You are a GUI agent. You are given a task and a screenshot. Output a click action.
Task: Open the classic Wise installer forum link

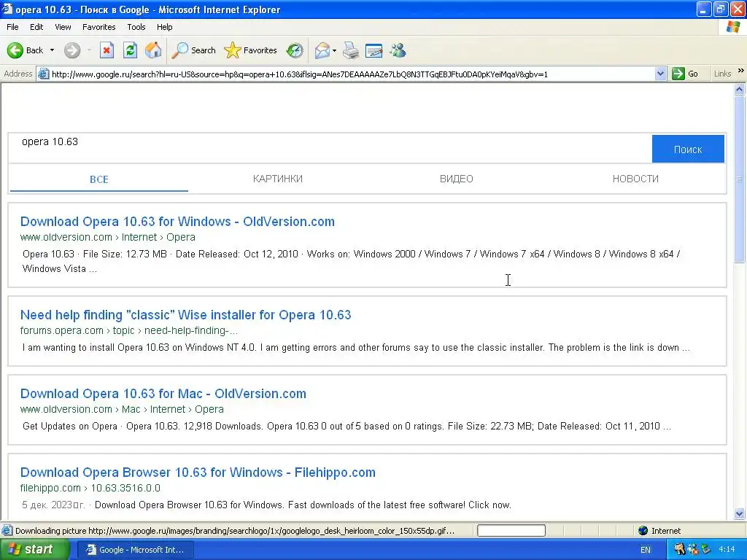(x=186, y=315)
